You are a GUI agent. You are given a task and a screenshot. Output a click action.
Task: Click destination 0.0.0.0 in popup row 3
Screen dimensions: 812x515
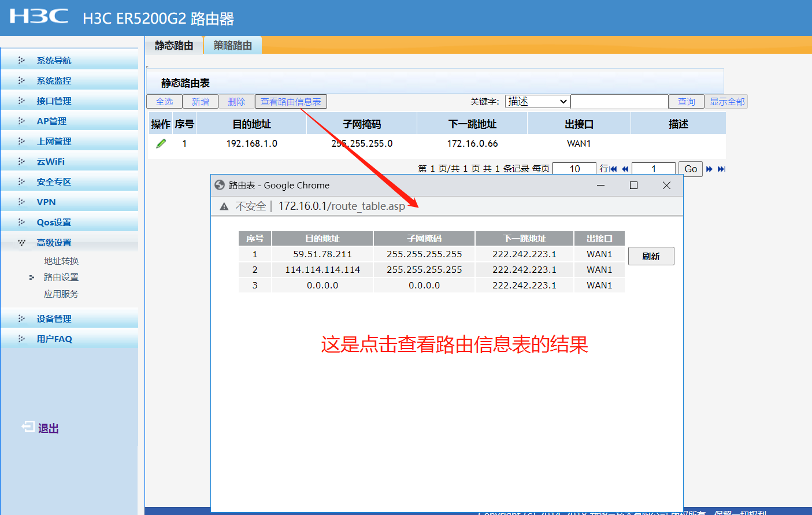point(322,285)
